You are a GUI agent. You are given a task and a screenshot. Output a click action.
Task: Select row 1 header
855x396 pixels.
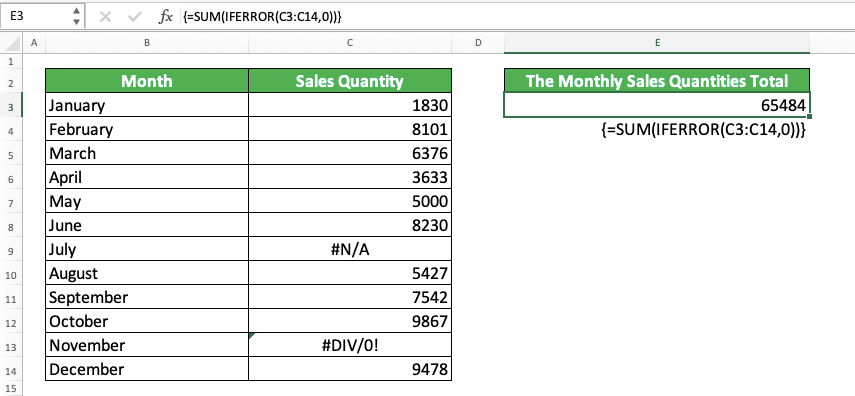click(11, 61)
